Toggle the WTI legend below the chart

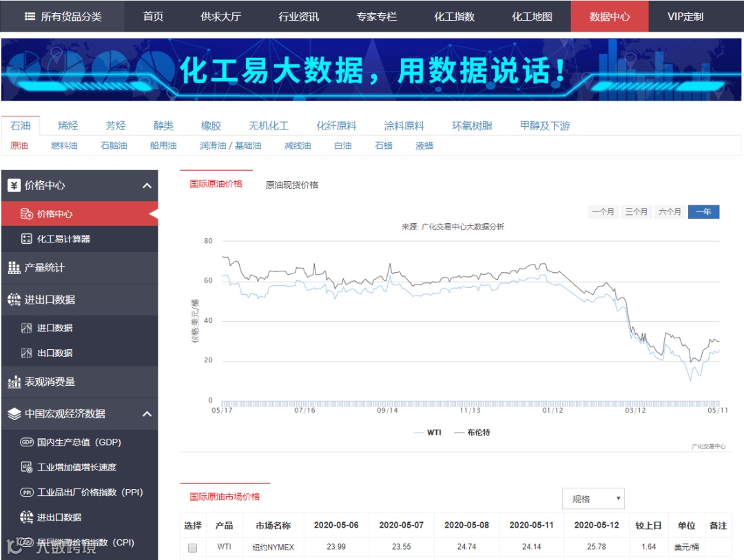click(x=429, y=432)
